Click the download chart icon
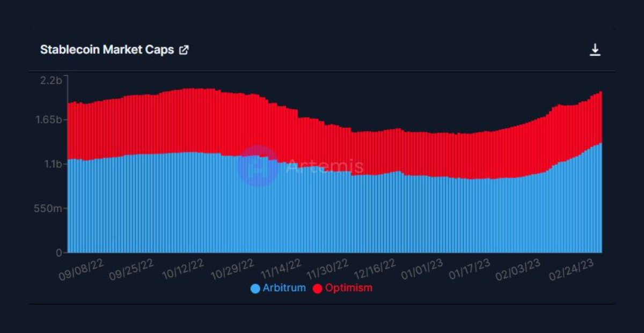This screenshot has height=333, width=644. tap(595, 50)
